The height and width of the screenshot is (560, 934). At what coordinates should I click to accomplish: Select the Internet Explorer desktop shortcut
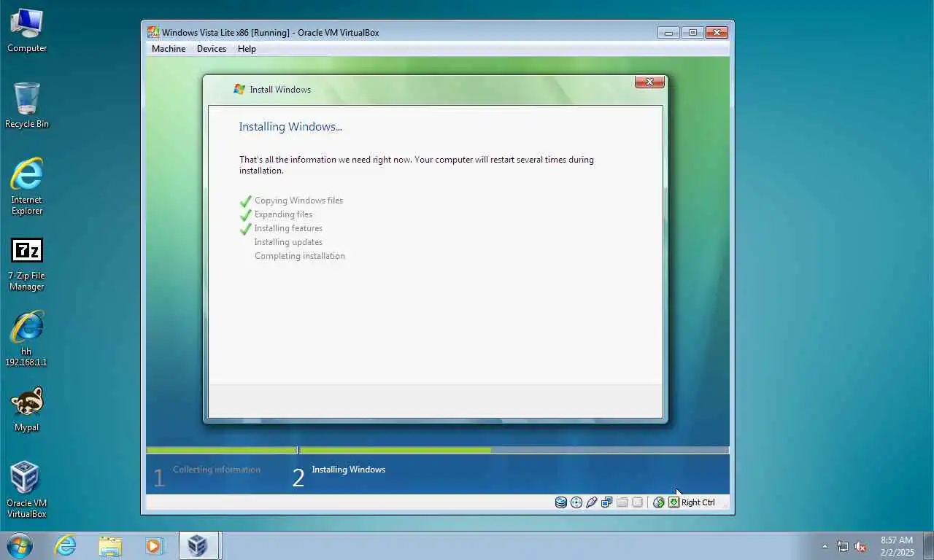[27, 187]
